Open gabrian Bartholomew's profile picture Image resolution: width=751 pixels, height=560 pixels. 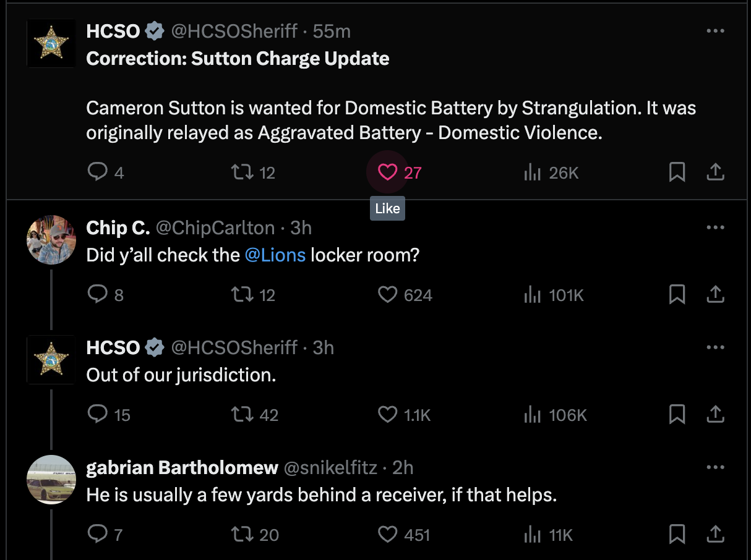(51, 480)
